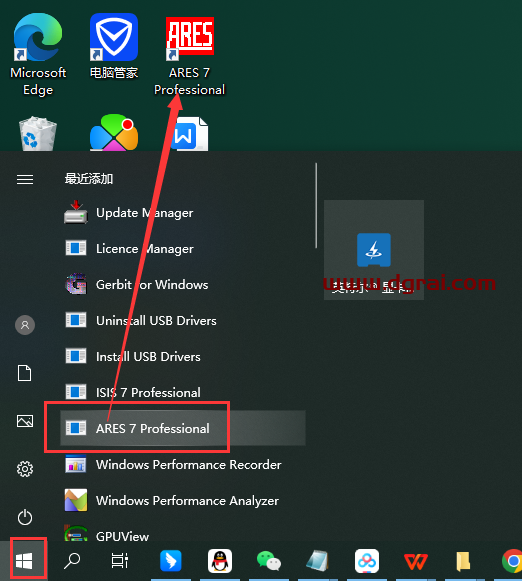Launch ARES 7 Professional from the Start list

click(183, 428)
